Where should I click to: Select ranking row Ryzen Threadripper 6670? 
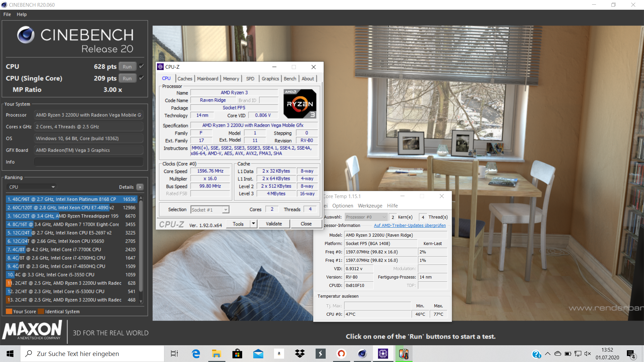tap(72, 216)
